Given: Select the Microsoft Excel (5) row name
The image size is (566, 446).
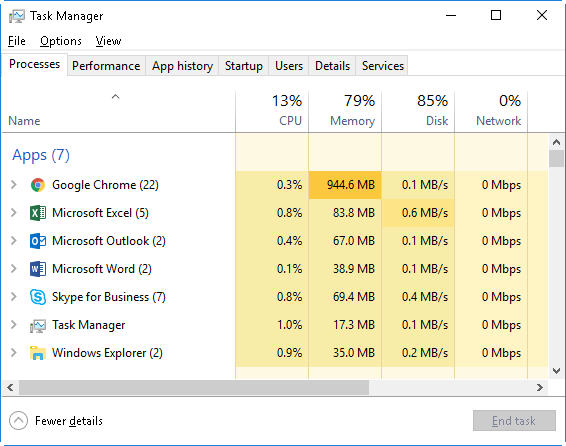Looking at the screenshot, I should coord(100,213).
